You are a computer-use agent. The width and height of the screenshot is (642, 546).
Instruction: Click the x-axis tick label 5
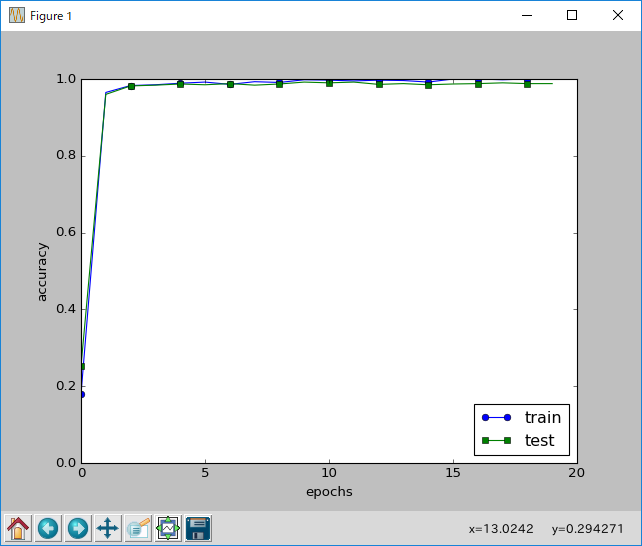[x=205, y=473]
